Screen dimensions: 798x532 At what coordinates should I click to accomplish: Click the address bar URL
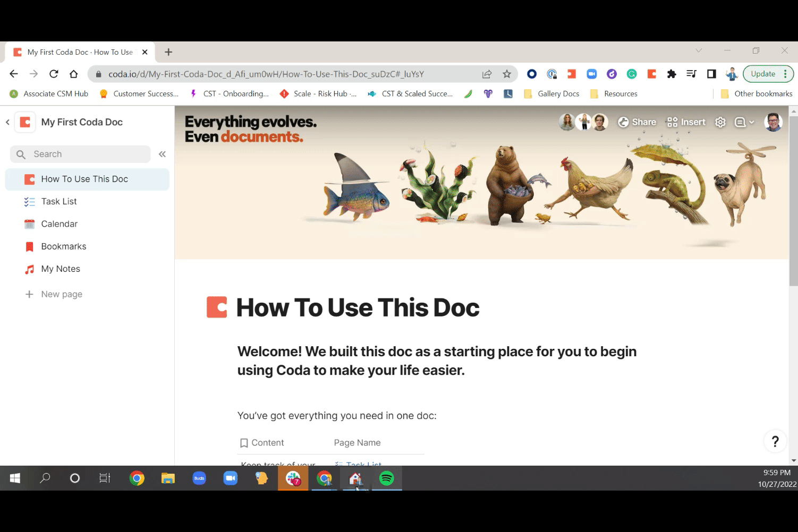click(266, 74)
